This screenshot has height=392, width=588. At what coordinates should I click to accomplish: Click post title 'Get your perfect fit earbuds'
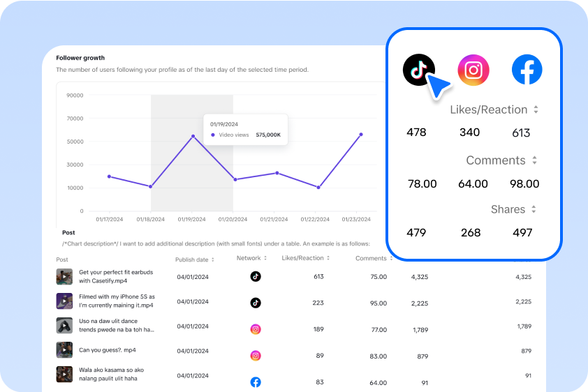[116, 277]
